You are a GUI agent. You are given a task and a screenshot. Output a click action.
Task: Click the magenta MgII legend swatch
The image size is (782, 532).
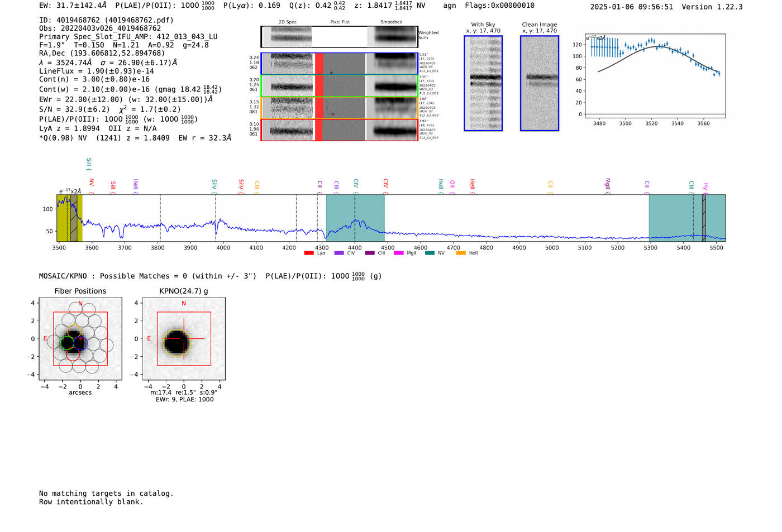click(398, 253)
